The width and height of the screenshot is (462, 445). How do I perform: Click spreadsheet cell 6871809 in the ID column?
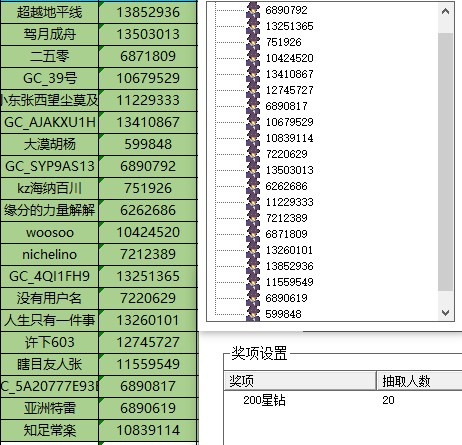click(x=148, y=56)
